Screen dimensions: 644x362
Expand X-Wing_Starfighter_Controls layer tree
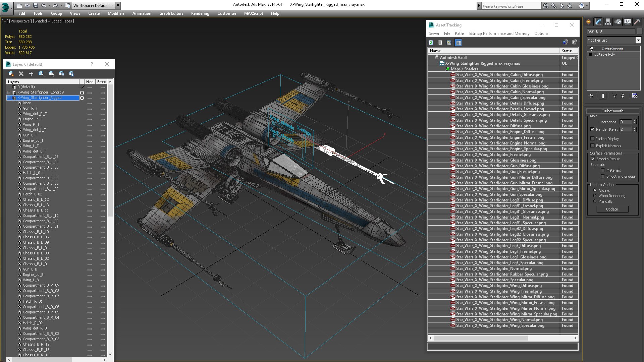click(x=9, y=93)
